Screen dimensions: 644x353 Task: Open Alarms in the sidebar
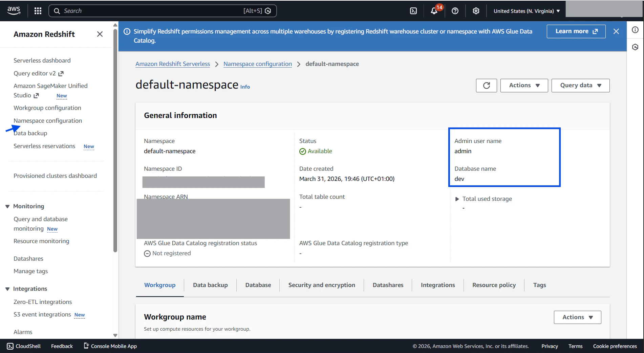click(x=23, y=332)
